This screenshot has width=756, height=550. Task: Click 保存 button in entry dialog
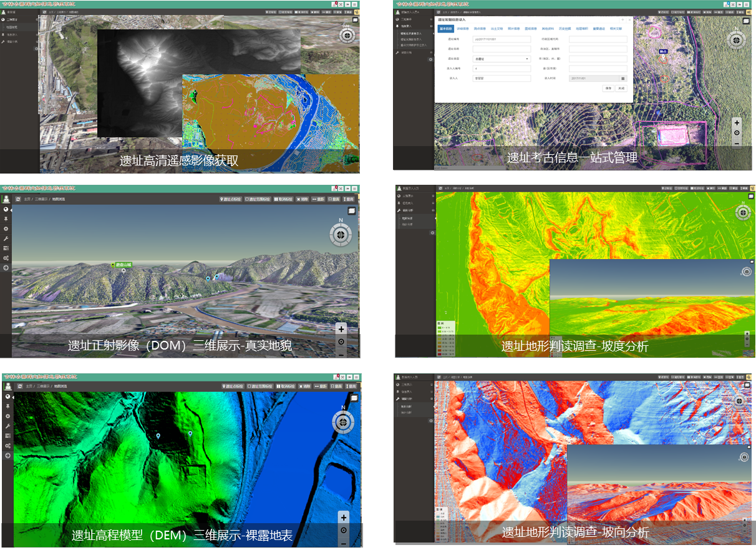(x=608, y=89)
